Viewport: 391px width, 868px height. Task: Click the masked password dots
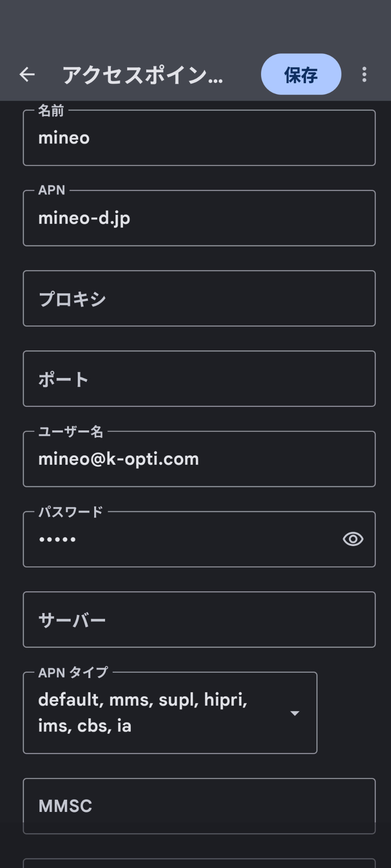57,539
